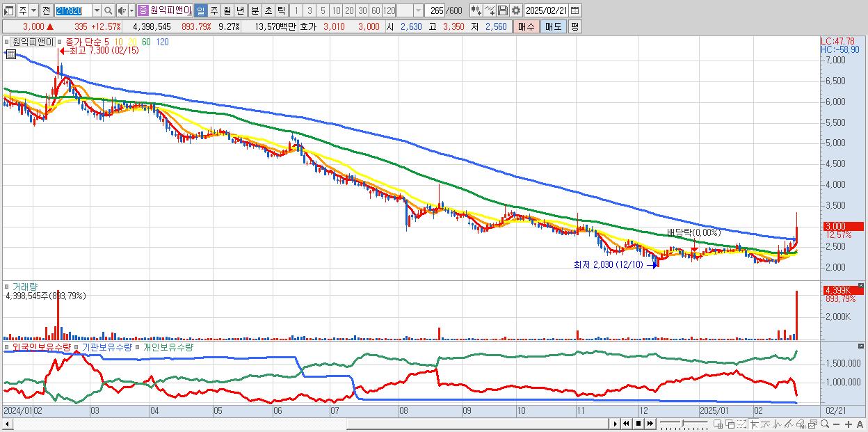Zoom out chart with minus icon
868x432 pixels.
click(x=837, y=424)
